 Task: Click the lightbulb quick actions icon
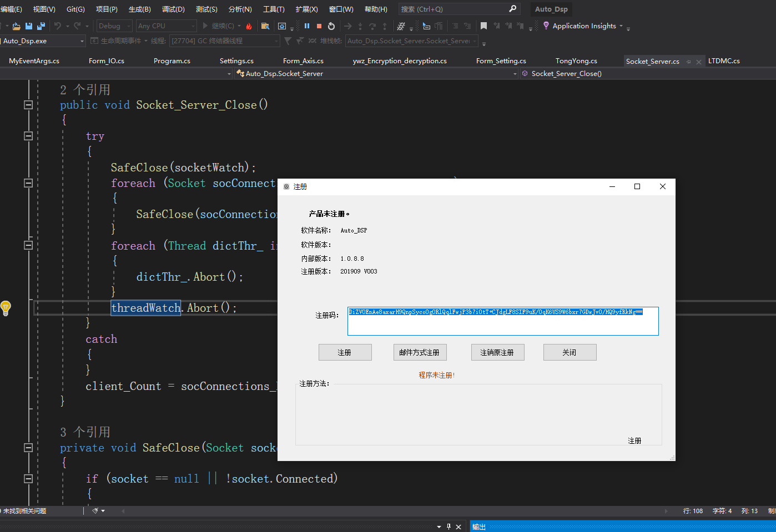pos(6,308)
